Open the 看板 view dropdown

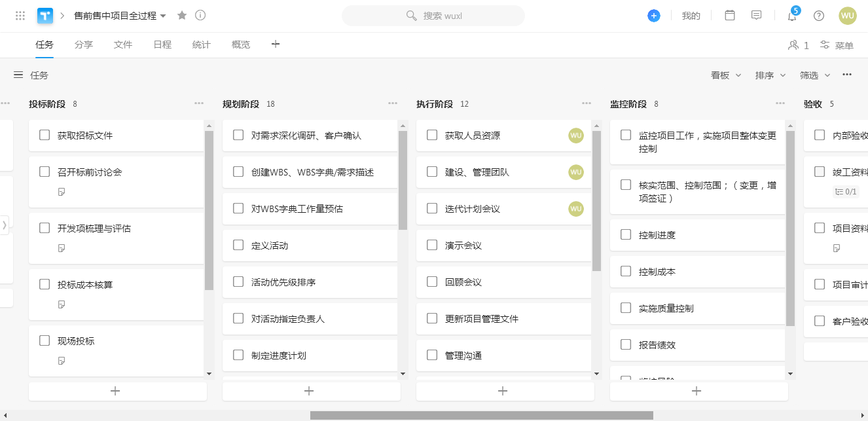point(726,75)
